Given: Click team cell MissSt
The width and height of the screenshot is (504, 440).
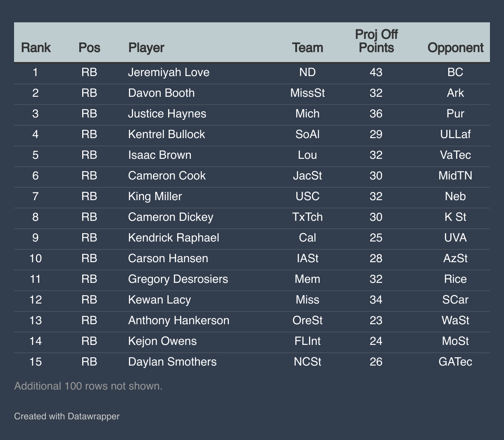Looking at the screenshot, I should pyautogui.click(x=307, y=93).
